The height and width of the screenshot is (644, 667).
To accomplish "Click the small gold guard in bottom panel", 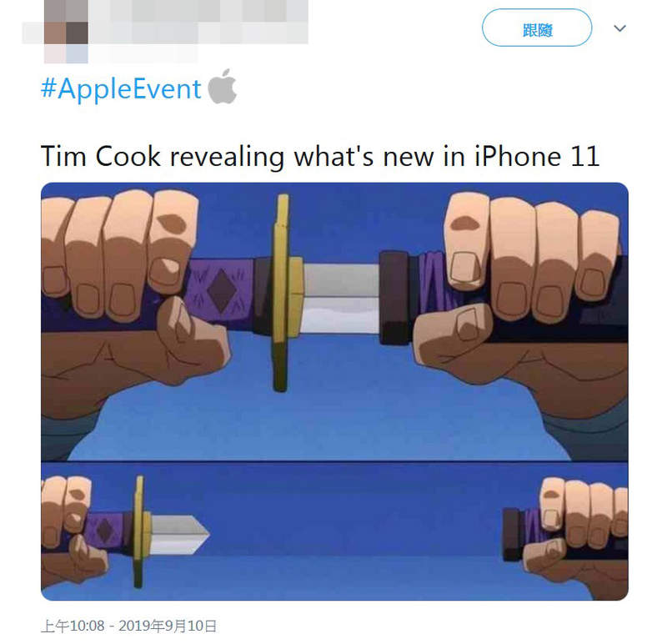I will tap(140, 531).
